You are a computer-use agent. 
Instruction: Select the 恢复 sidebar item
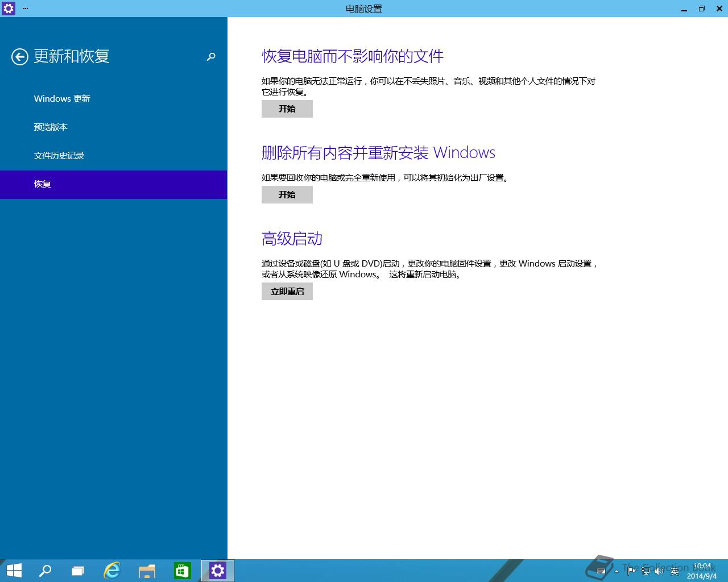[114, 184]
